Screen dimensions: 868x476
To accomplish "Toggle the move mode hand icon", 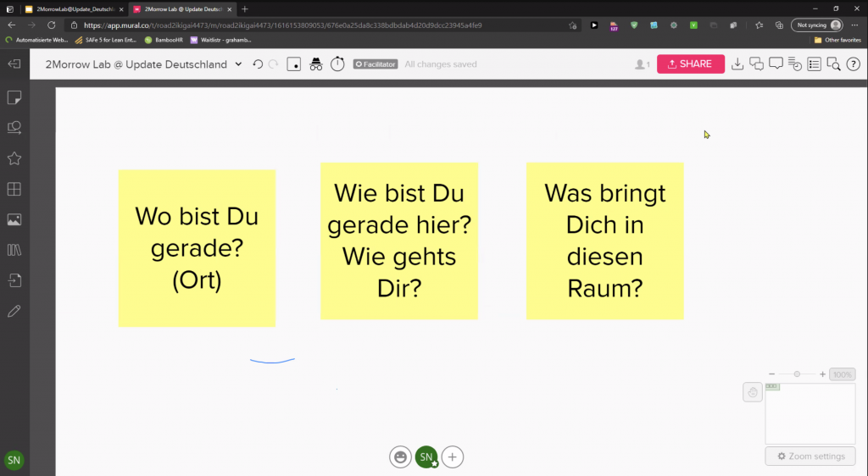I will pos(753,392).
